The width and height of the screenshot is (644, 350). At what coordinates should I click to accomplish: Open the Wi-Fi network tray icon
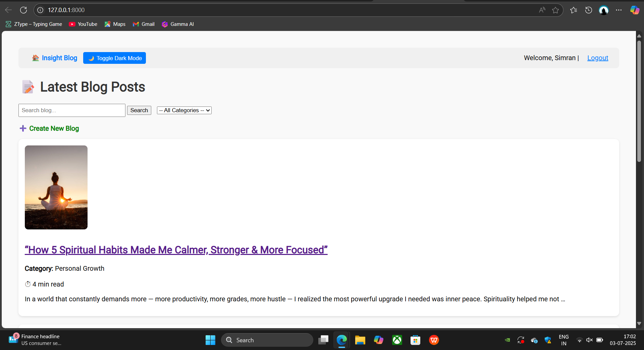coord(579,340)
